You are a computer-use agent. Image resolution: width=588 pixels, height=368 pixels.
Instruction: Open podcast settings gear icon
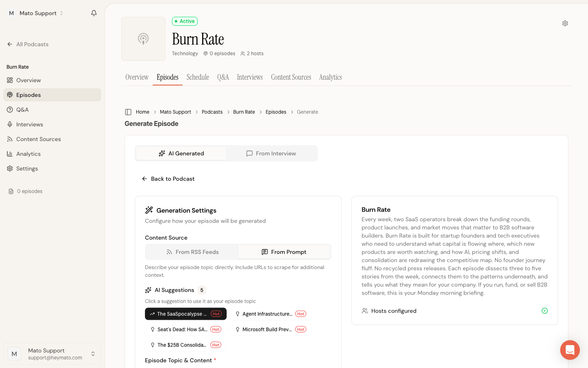(565, 23)
